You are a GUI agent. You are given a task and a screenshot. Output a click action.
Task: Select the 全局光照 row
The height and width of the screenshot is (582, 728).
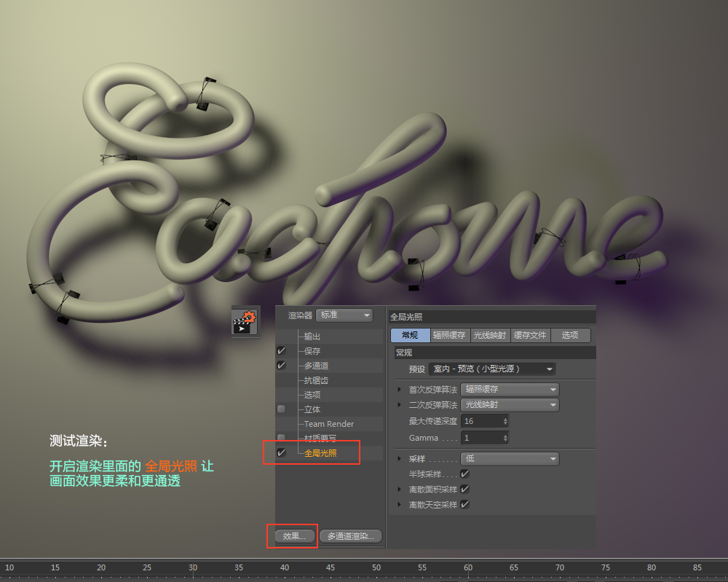tap(329, 453)
